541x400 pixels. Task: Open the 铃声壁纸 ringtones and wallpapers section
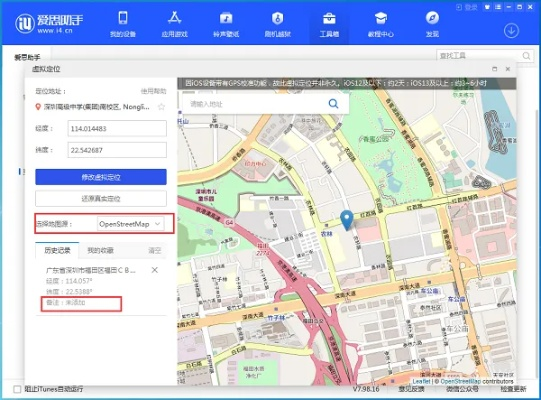point(226,24)
